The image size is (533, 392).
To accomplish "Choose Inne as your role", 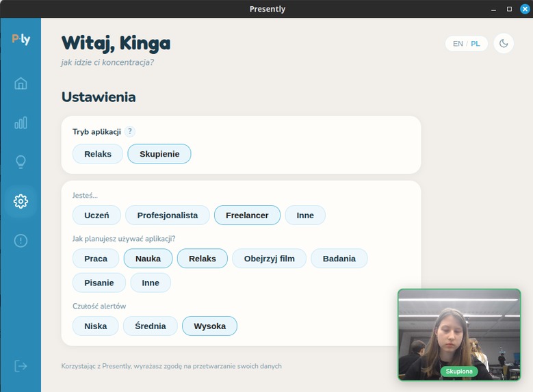I will point(305,215).
